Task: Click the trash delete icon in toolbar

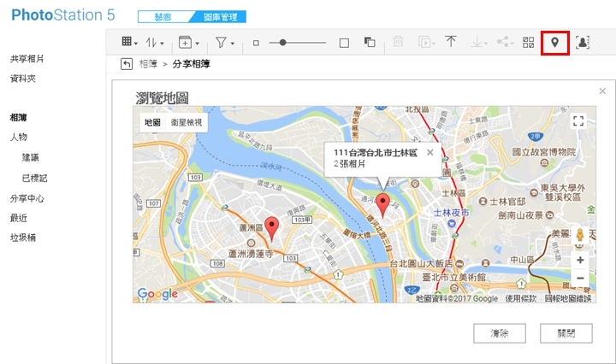Action: tap(398, 41)
